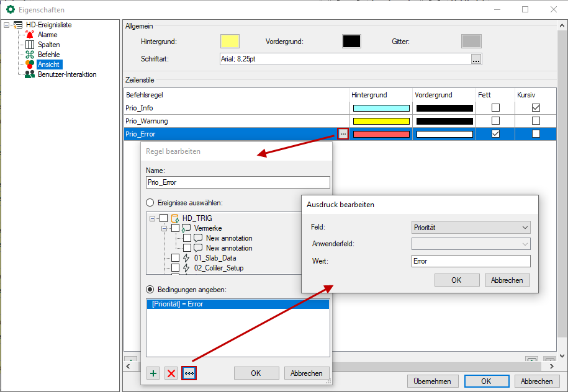Click the yellow Hintergrund color swatch
Image resolution: width=568 pixels, height=392 pixels.
(230, 42)
